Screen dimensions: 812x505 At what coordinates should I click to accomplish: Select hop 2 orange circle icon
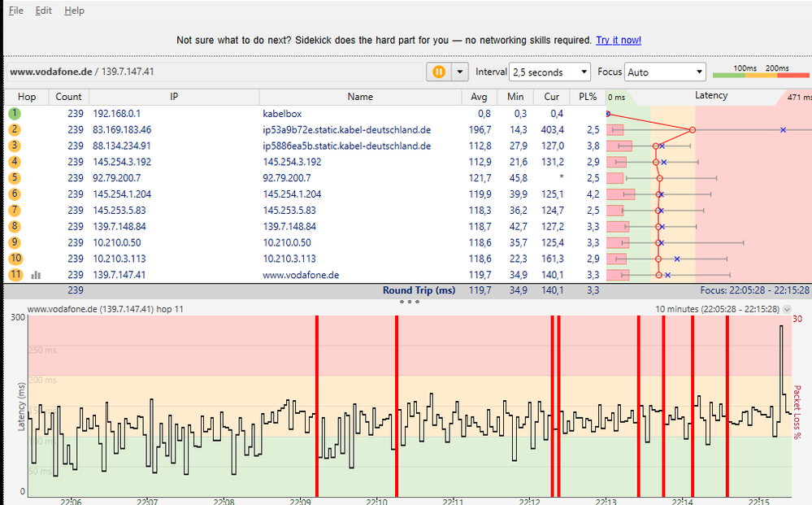[15, 129]
